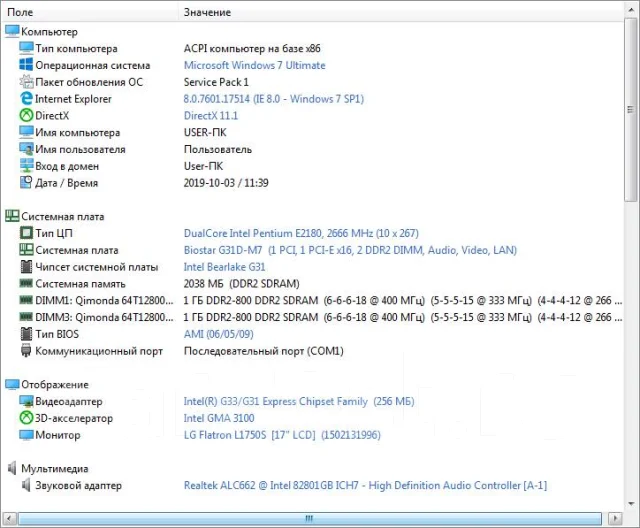Click the Системная память RAM icon

[26, 283]
